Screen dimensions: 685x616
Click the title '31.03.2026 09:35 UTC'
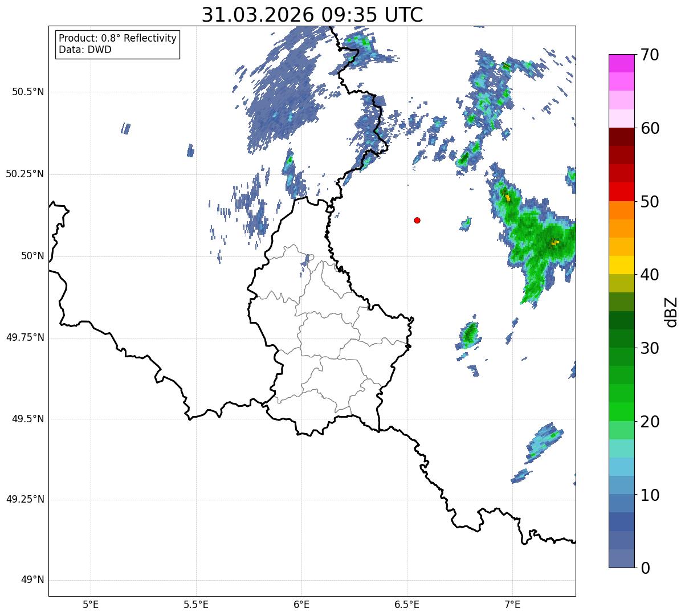[312, 15]
